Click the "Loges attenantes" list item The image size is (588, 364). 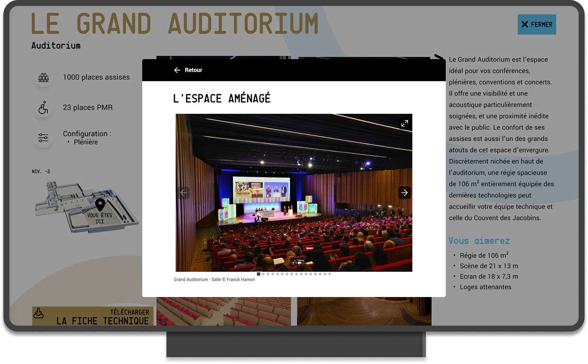[x=486, y=287]
